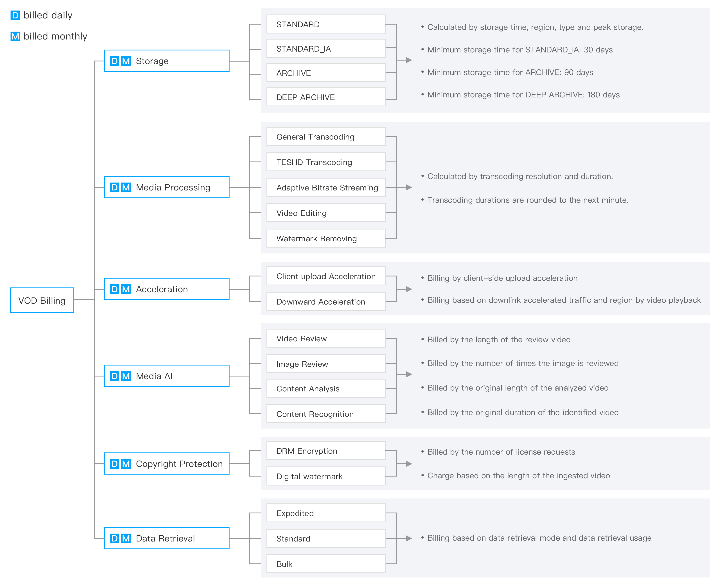The image size is (719, 588).
Task: Click the M badge in Data Retrieval box
Action: (126, 538)
